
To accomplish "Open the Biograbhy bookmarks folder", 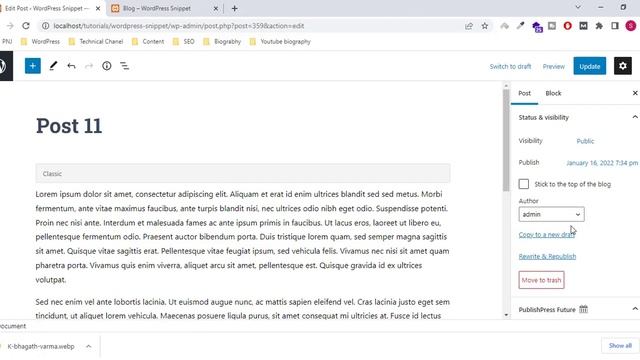I will [x=222, y=42].
